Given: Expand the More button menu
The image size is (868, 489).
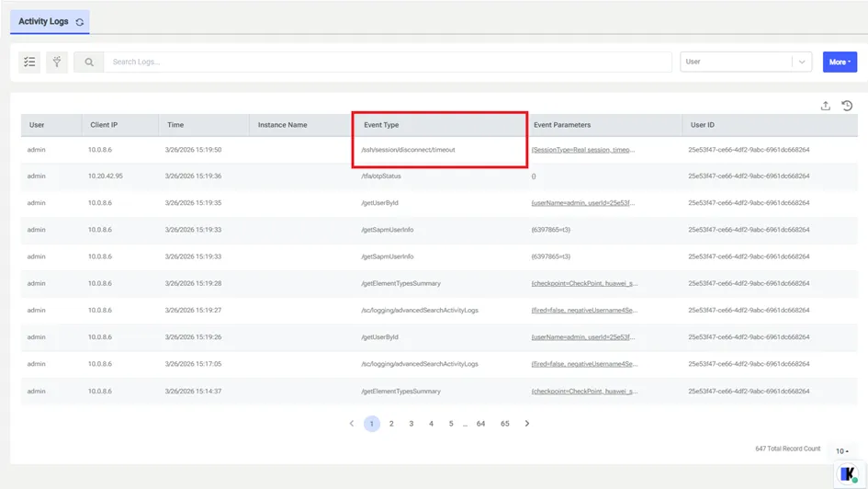Looking at the screenshot, I should click(x=840, y=62).
